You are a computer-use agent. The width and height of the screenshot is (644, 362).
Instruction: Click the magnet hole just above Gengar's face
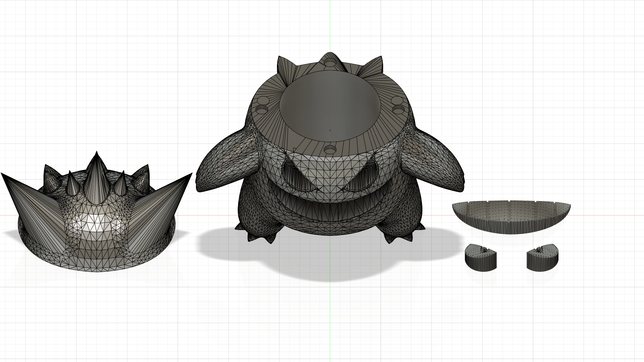(x=330, y=150)
